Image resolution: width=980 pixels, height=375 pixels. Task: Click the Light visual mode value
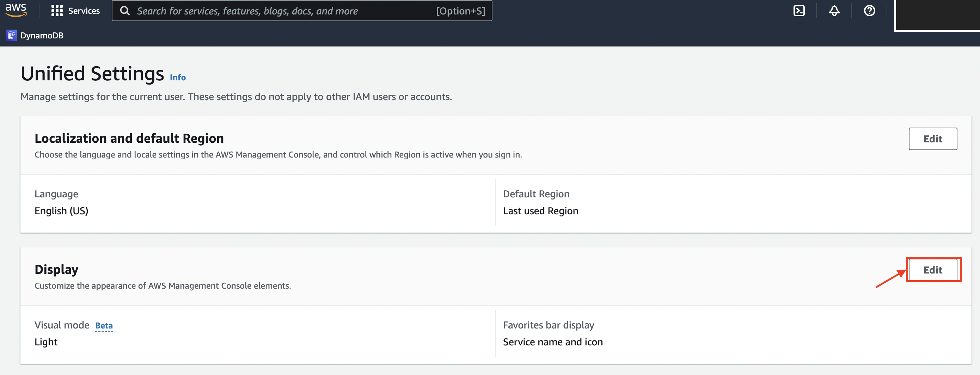[x=46, y=342]
